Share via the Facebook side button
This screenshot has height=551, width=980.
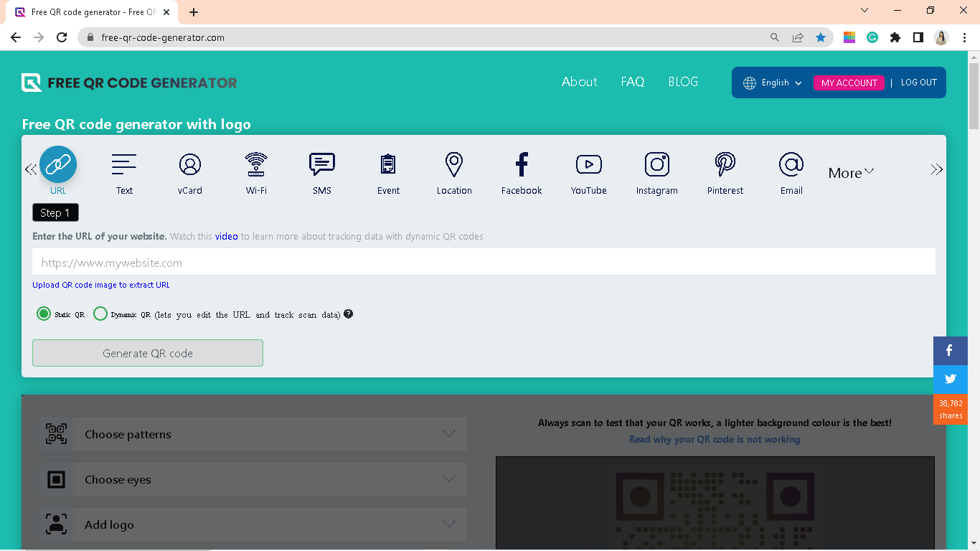coord(950,351)
